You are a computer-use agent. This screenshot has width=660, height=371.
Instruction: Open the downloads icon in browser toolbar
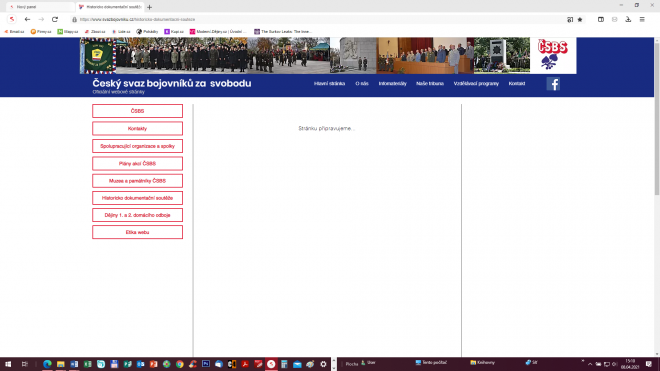(x=628, y=19)
